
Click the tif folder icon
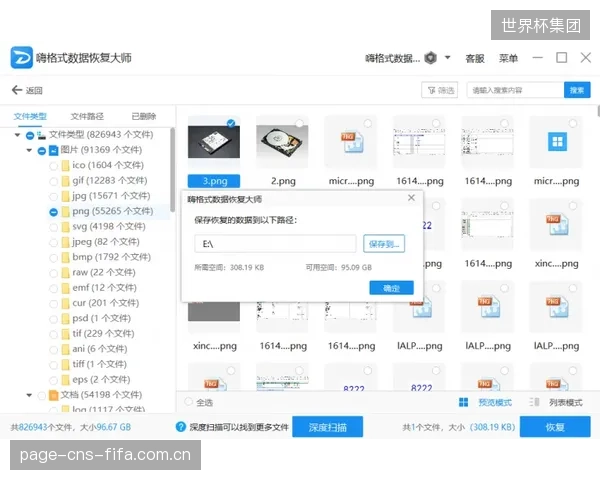click(66, 334)
